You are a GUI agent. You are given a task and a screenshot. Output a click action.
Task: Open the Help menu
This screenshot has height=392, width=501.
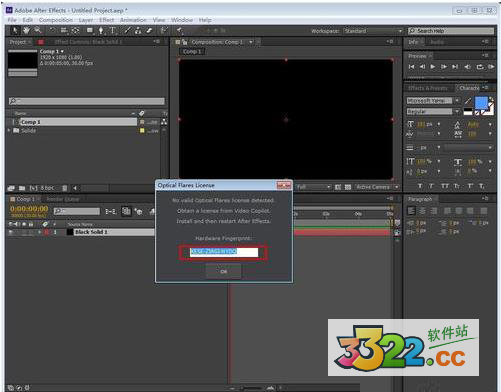coord(205,20)
